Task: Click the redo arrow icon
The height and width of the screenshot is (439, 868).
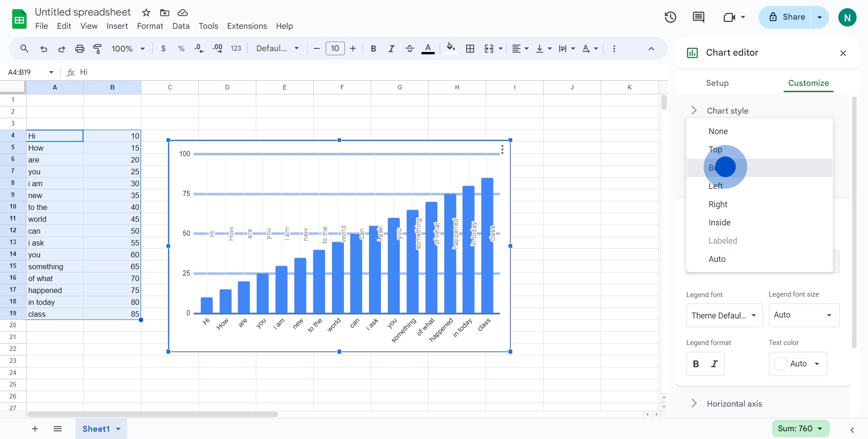Action: point(62,49)
